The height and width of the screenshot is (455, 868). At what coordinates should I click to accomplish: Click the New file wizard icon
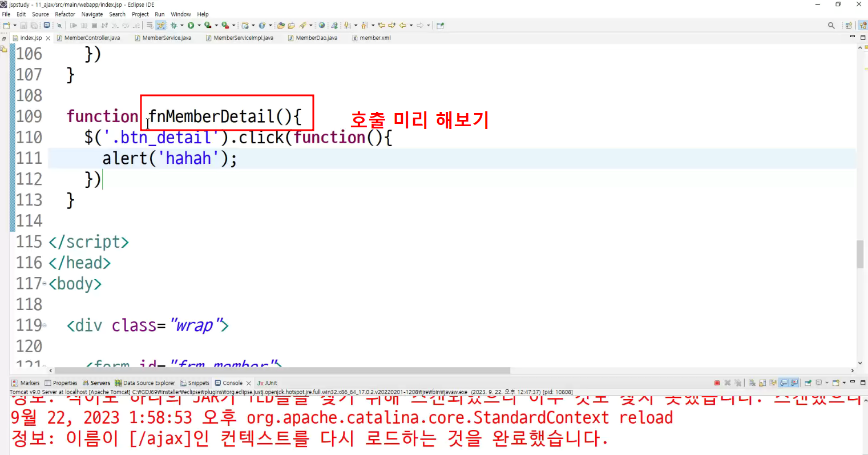pos(6,25)
